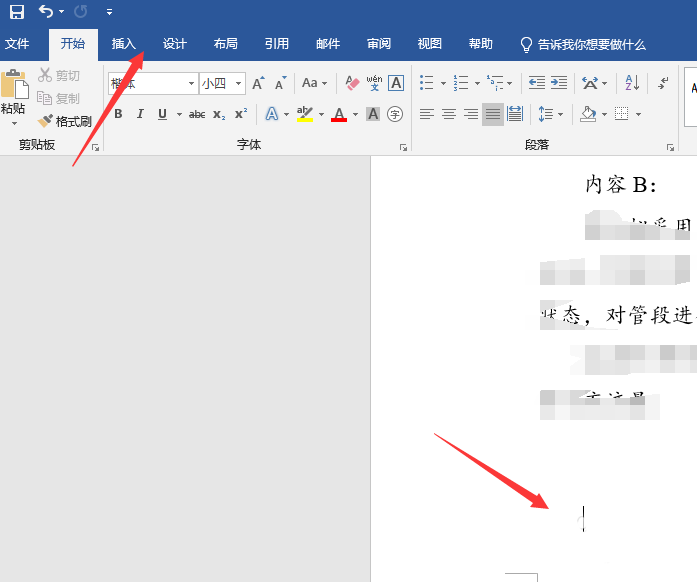Expand the line spacing dropdown
Screen dimensions: 697x582
pyautogui.click(x=561, y=114)
